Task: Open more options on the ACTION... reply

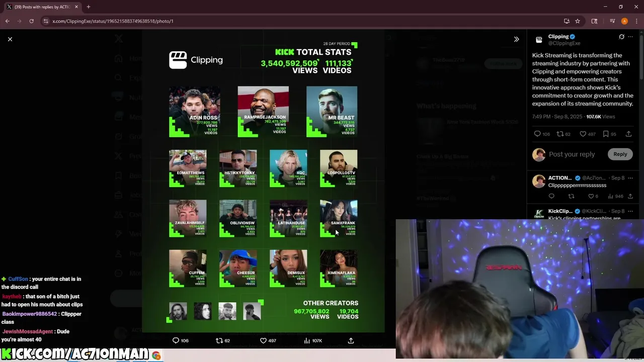Action: tap(630, 178)
